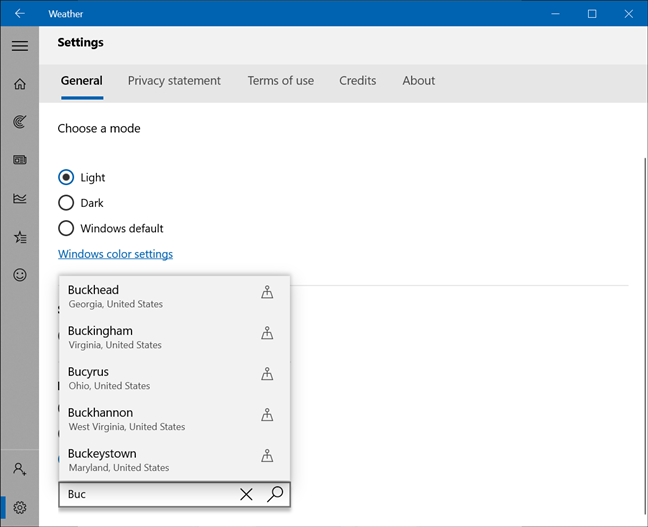Go to the Forecast home icon
This screenshot has width=648, height=527.
19,84
